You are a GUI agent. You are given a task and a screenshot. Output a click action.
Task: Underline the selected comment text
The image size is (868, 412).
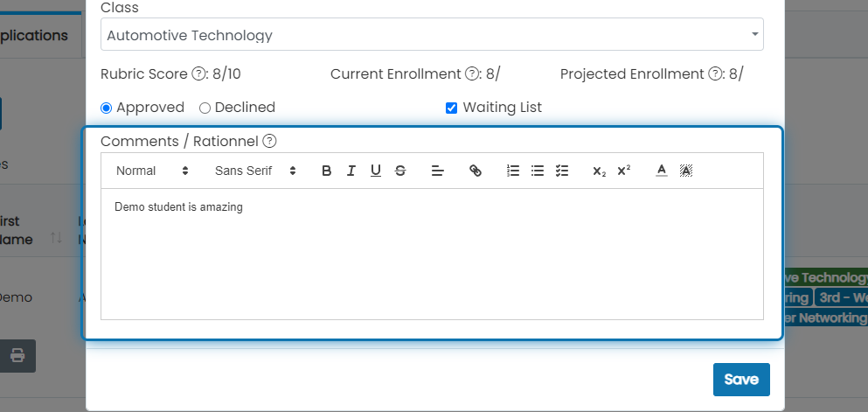(376, 171)
